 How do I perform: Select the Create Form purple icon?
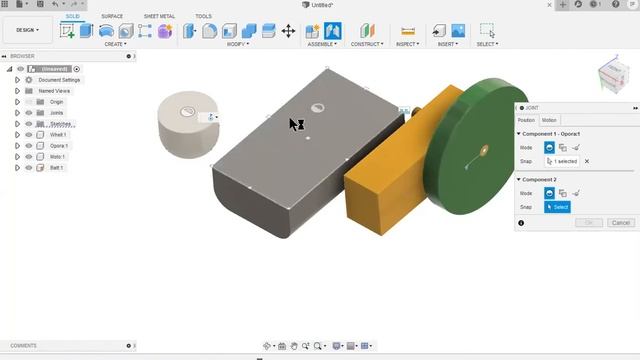(x=165, y=31)
